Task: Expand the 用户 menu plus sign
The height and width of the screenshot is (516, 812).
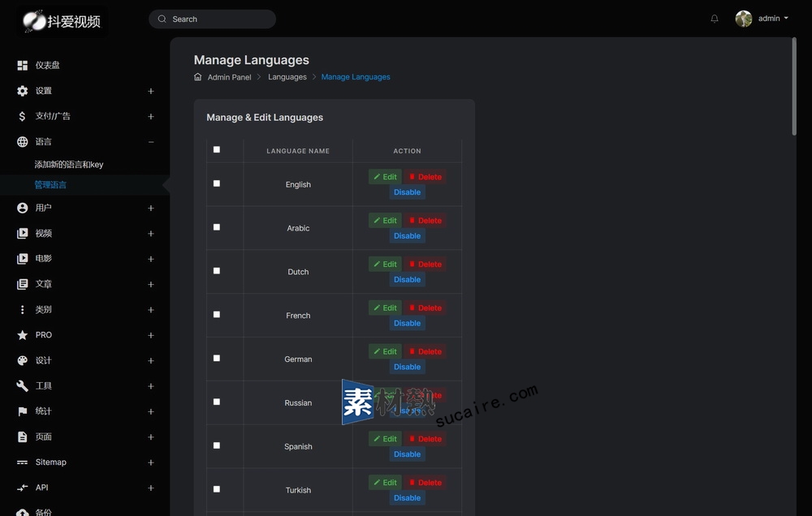Action: click(151, 208)
